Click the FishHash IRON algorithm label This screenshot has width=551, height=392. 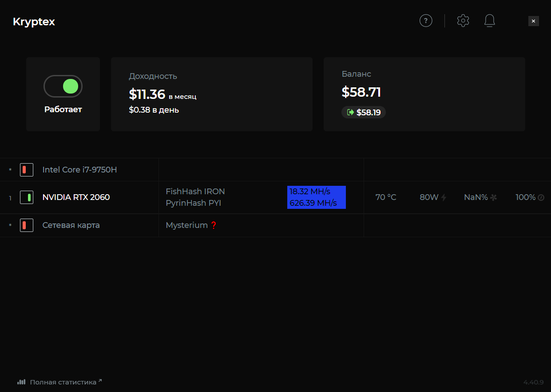click(195, 192)
